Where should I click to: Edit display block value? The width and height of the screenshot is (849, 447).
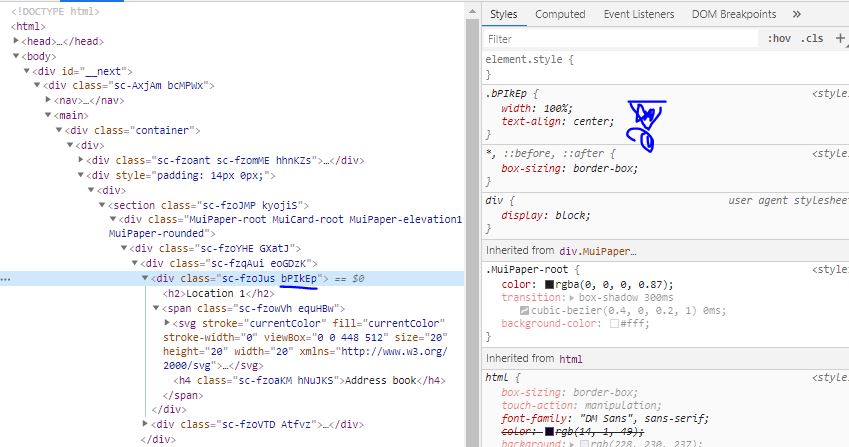click(x=571, y=215)
